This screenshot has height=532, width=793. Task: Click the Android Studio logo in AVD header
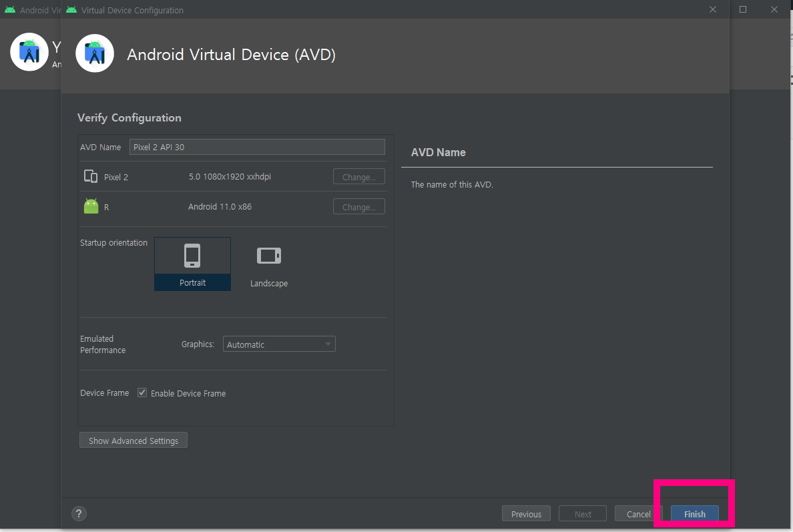point(95,53)
